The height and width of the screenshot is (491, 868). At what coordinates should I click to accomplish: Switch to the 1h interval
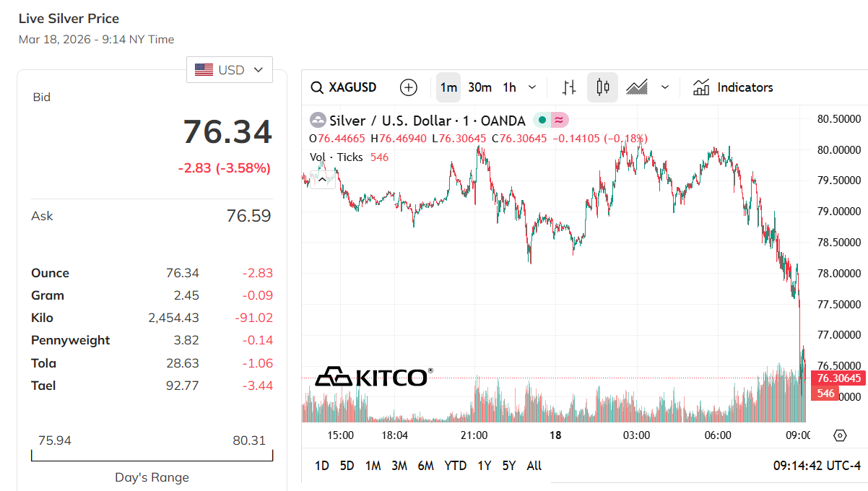[509, 87]
